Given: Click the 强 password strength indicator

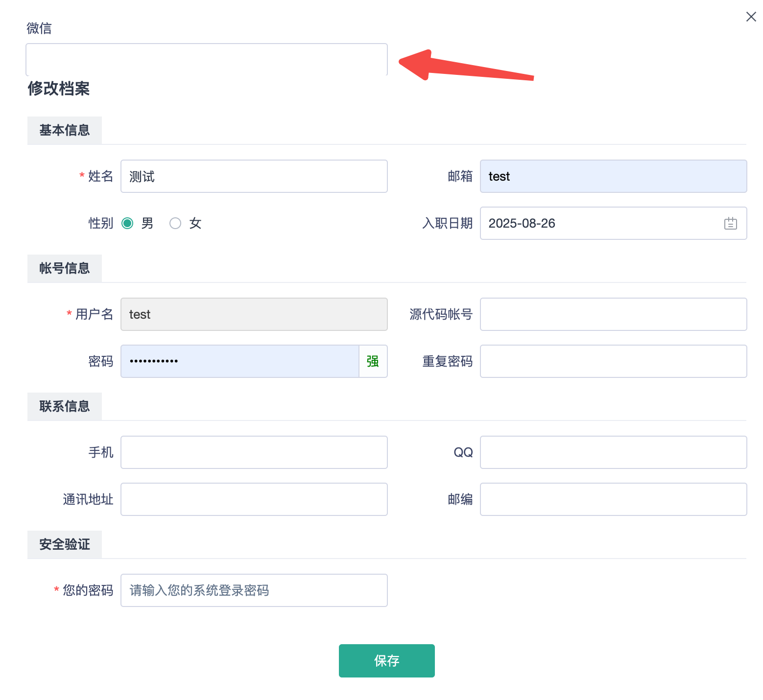Looking at the screenshot, I should coord(373,361).
